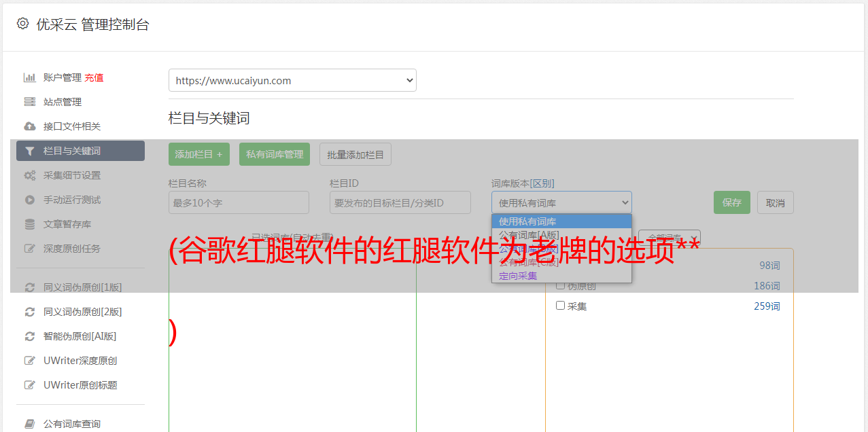The height and width of the screenshot is (432, 868).
Task: Click the 优采云 管理控制台 title
Action: click(x=92, y=24)
